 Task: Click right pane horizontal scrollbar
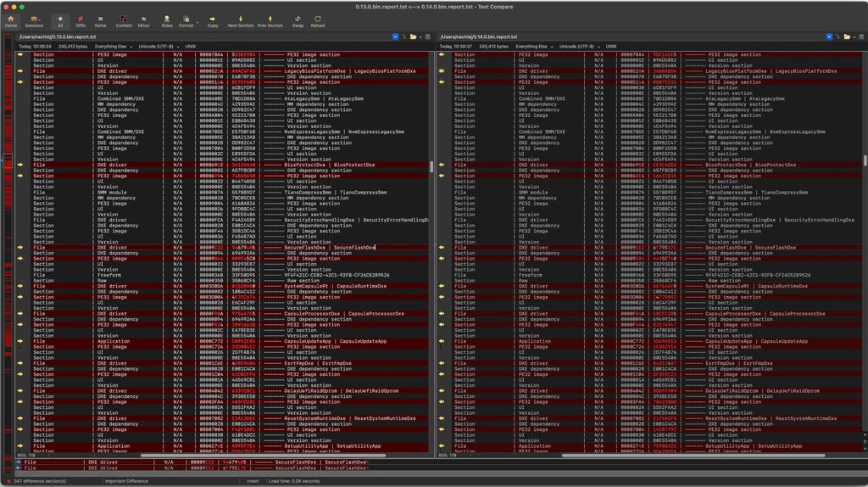pos(693,456)
